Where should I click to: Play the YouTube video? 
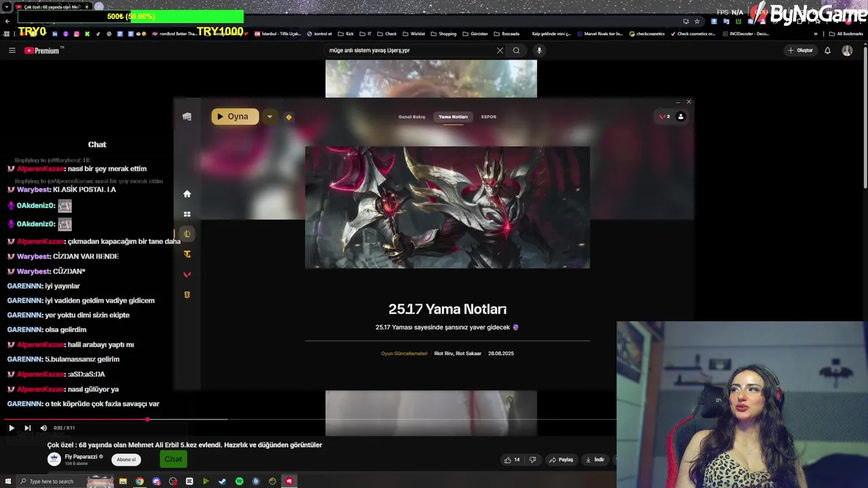click(x=12, y=428)
